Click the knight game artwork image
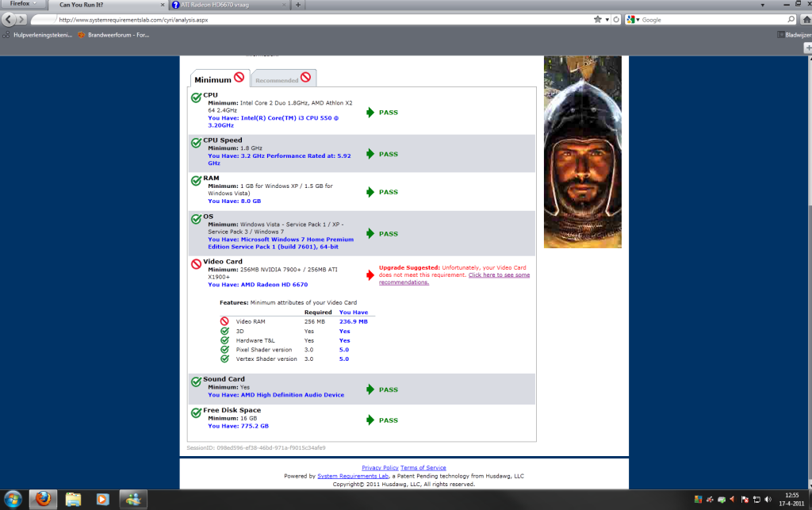The height and width of the screenshot is (510, 812). pos(583,151)
